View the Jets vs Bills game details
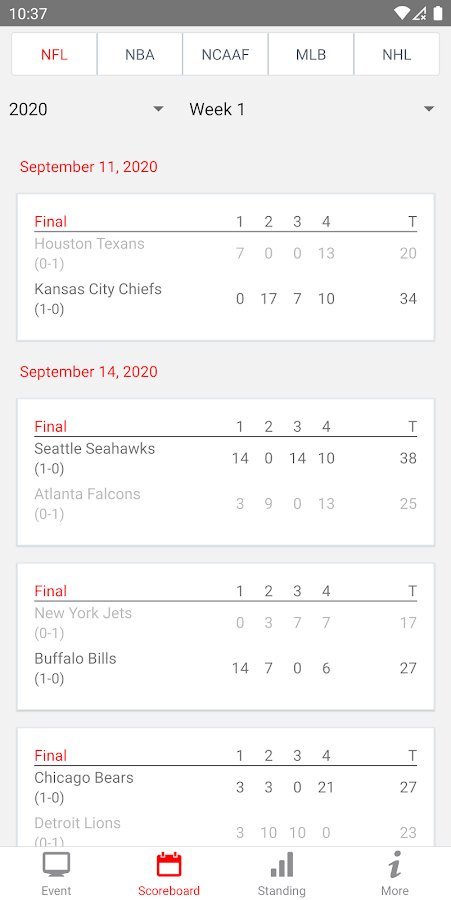The height and width of the screenshot is (900, 451). click(226, 637)
